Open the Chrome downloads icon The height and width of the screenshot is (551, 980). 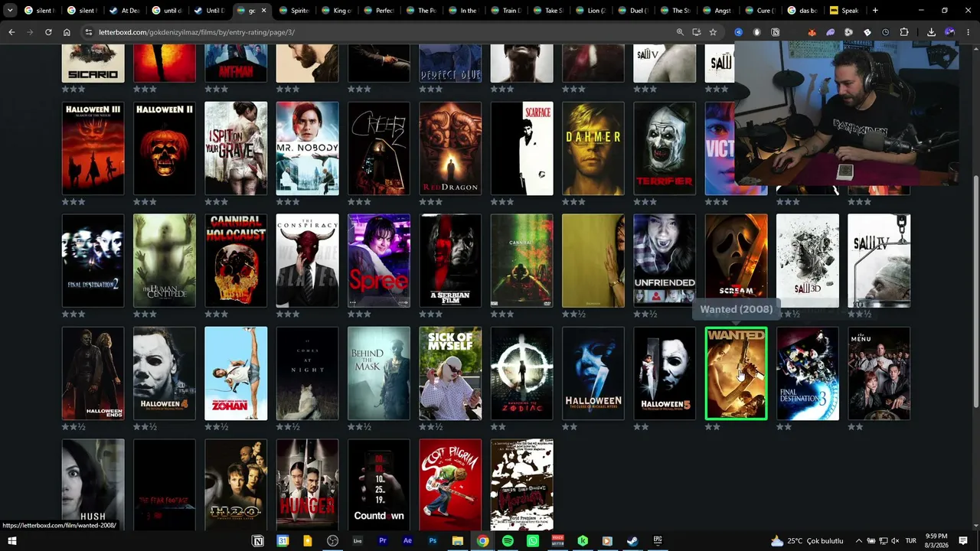(931, 32)
